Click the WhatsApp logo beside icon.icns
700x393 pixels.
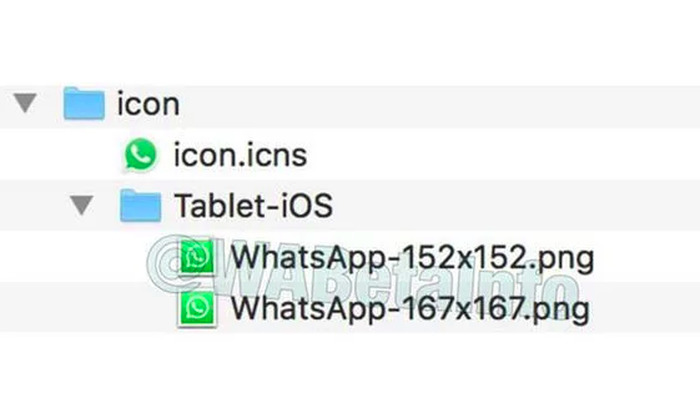[x=141, y=155]
